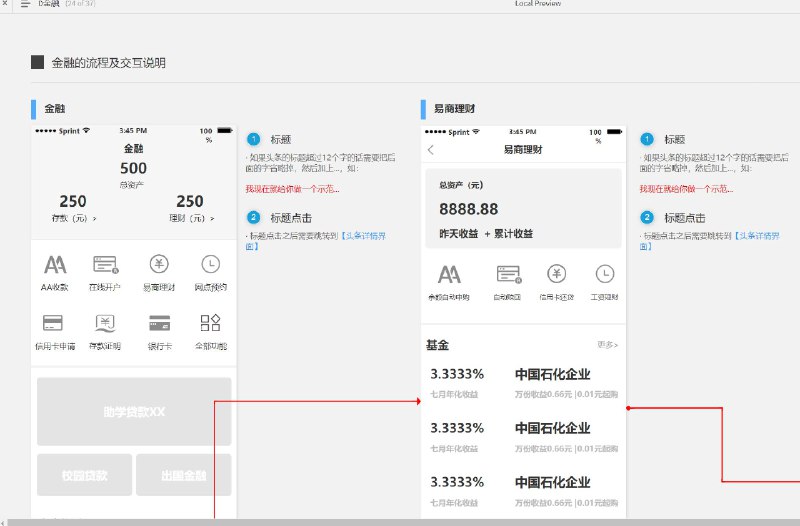Click note 2 标题点击 beside 金融 mockup

tap(291, 218)
